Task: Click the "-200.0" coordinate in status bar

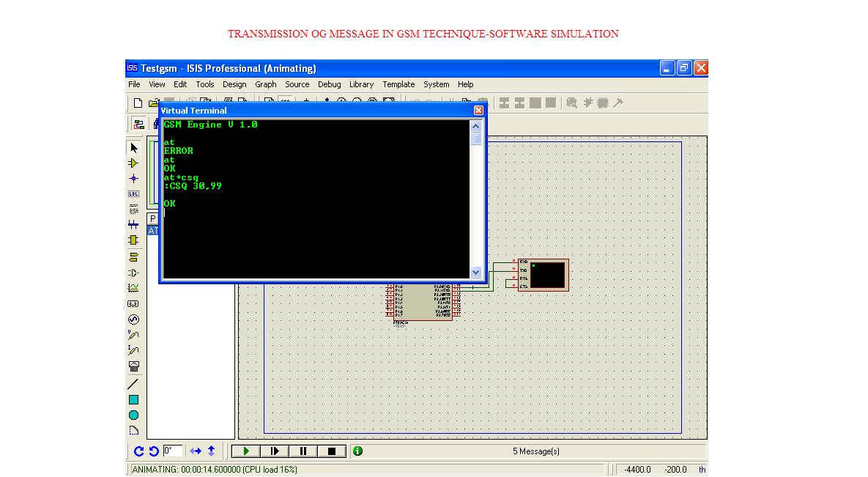Action: [676, 469]
